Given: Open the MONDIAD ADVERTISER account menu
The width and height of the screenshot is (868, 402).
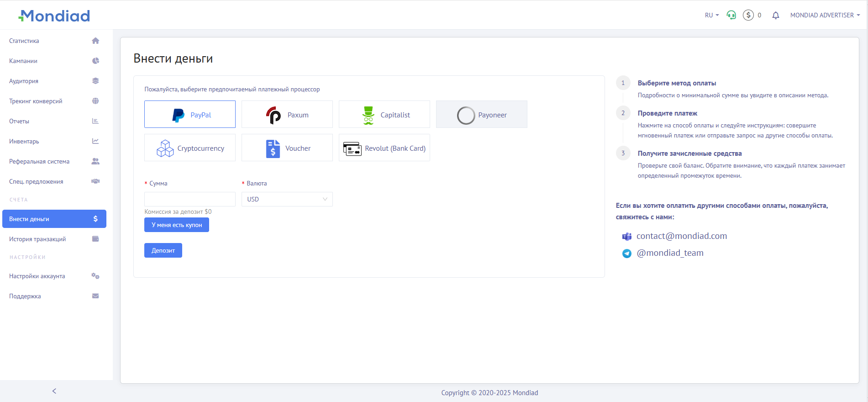Looking at the screenshot, I should pyautogui.click(x=825, y=15).
